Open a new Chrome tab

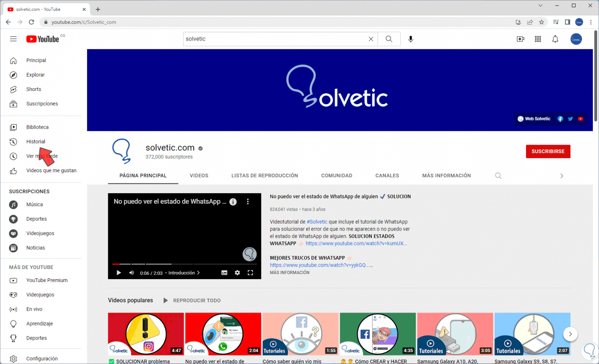[x=98, y=9]
